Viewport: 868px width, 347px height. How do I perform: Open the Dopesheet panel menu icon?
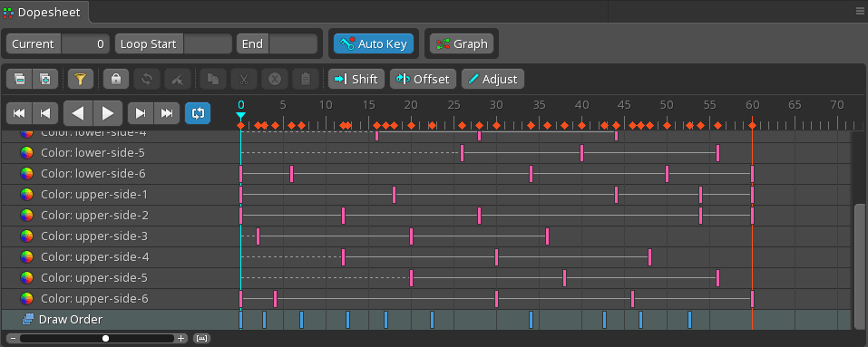pos(860,10)
